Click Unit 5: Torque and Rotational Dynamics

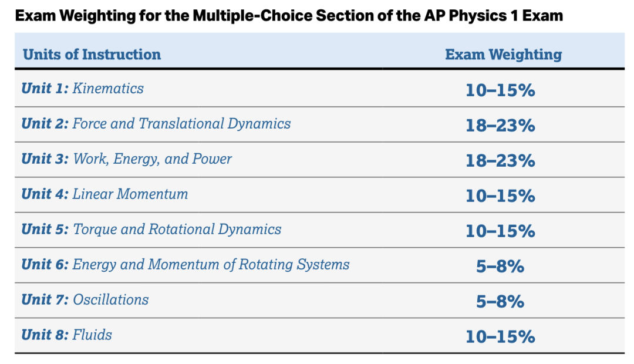point(151,230)
